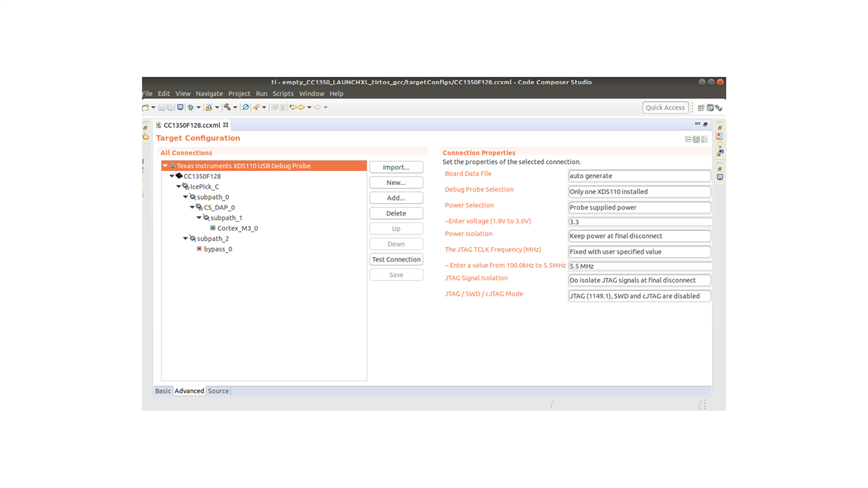This screenshot has height=488, width=868.
Task: Open the red-dot view icon in right sidebar
Action: pyautogui.click(x=720, y=136)
